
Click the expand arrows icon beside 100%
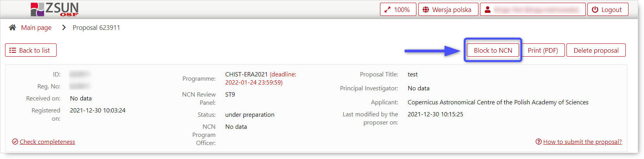[x=387, y=10]
